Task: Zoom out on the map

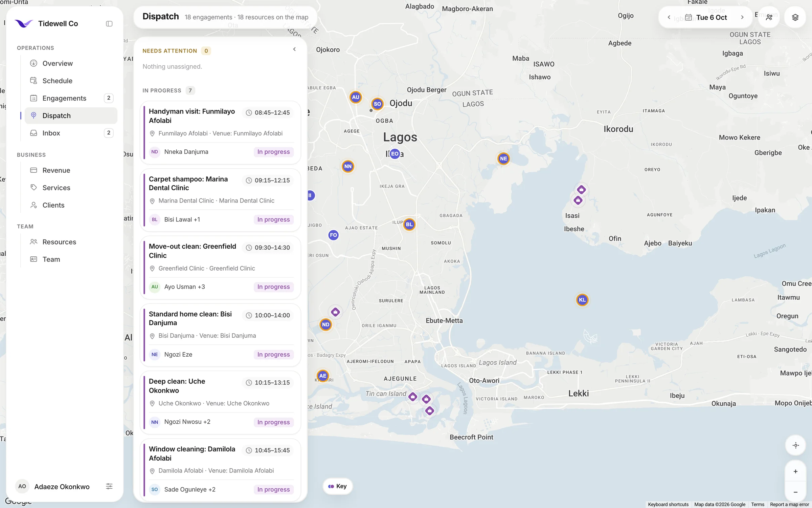Action: point(795,492)
